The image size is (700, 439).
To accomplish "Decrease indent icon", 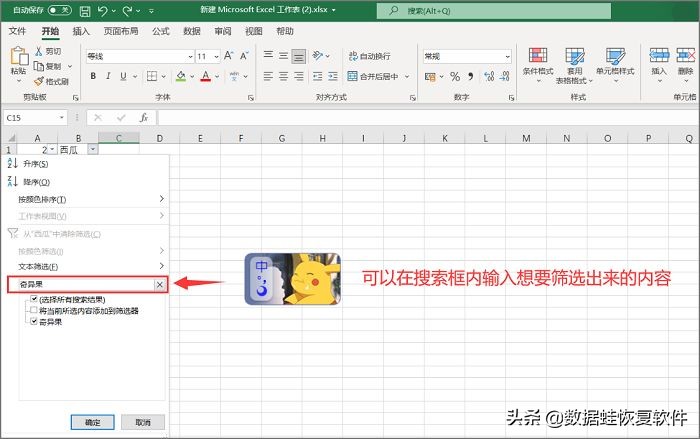I will (317, 76).
